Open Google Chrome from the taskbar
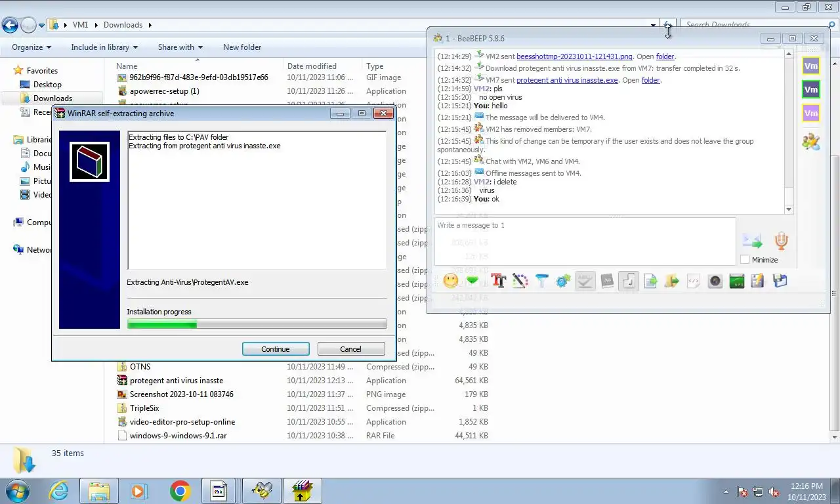840x504 pixels. coord(180,491)
